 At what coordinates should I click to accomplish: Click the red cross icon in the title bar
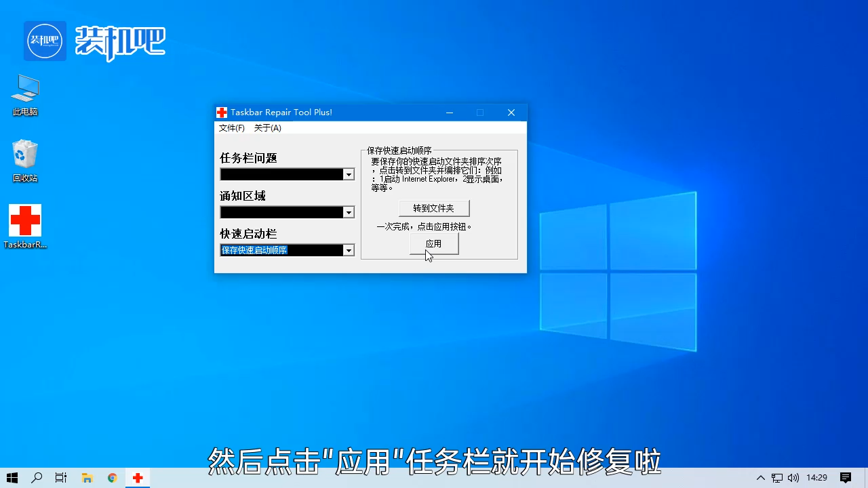tap(221, 112)
